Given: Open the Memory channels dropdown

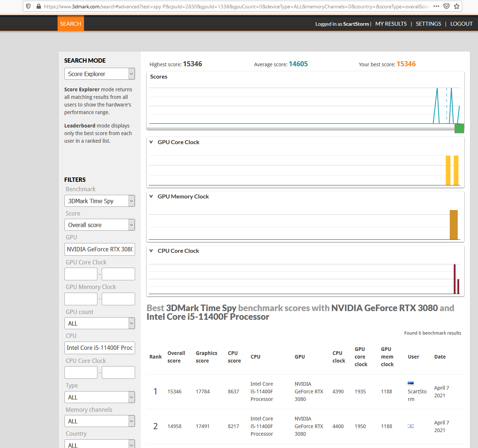Looking at the screenshot, I should point(100,421).
